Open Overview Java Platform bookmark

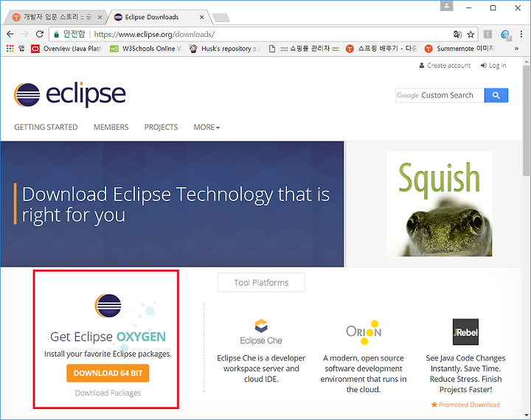pos(66,49)
